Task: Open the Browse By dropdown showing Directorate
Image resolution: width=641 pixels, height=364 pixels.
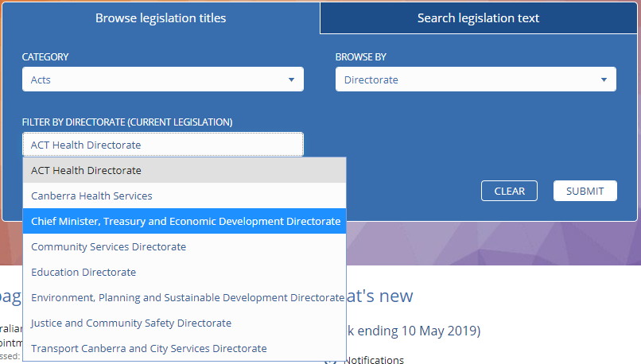Action: tap(476, 79)
